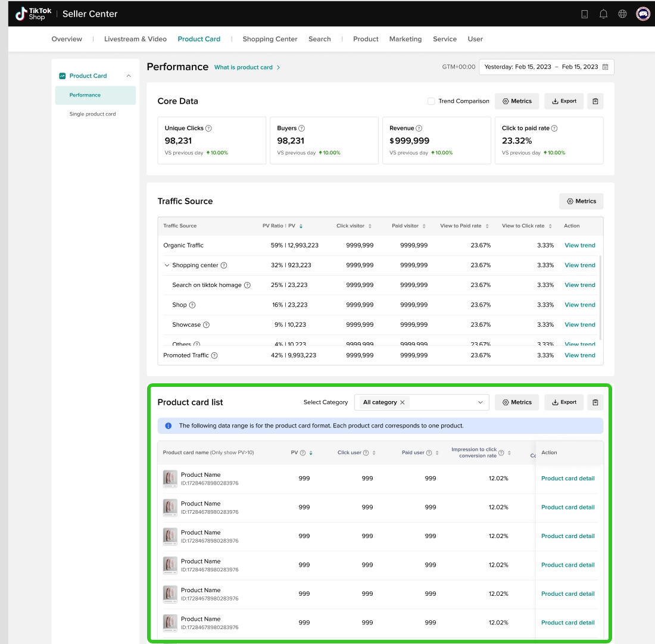655x644 pixels.
Task: Click the help icon beside Unique Clicks
Action: [x=208, y=129]
